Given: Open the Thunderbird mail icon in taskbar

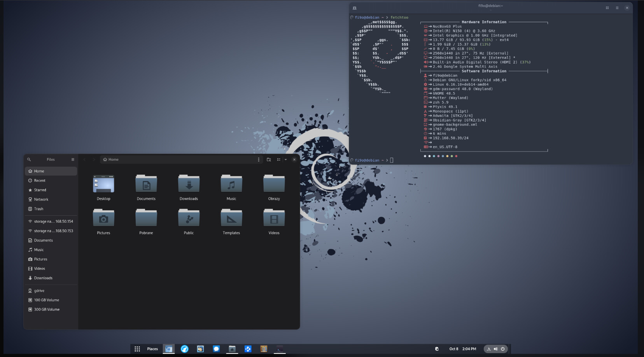Looking at the screenshot, I should coord(200,349).
